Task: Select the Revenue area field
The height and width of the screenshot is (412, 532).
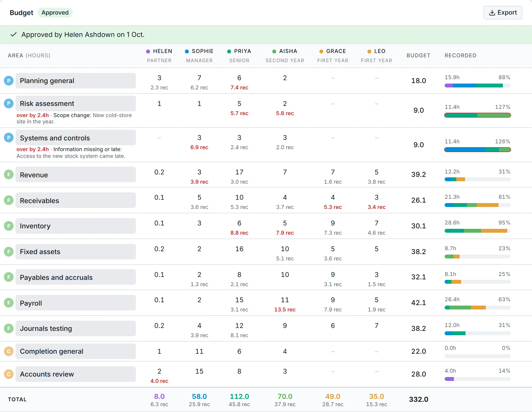Action: tap(76, 175)
